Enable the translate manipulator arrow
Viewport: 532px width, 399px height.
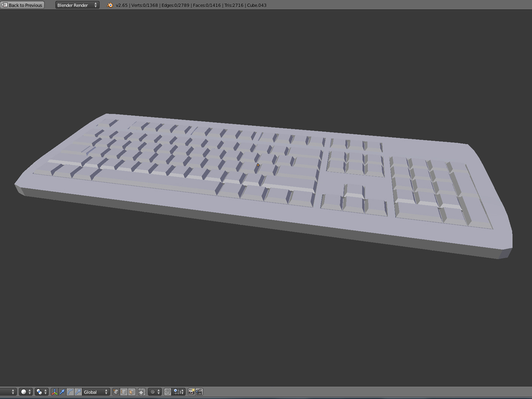click(x=62, y=392)
